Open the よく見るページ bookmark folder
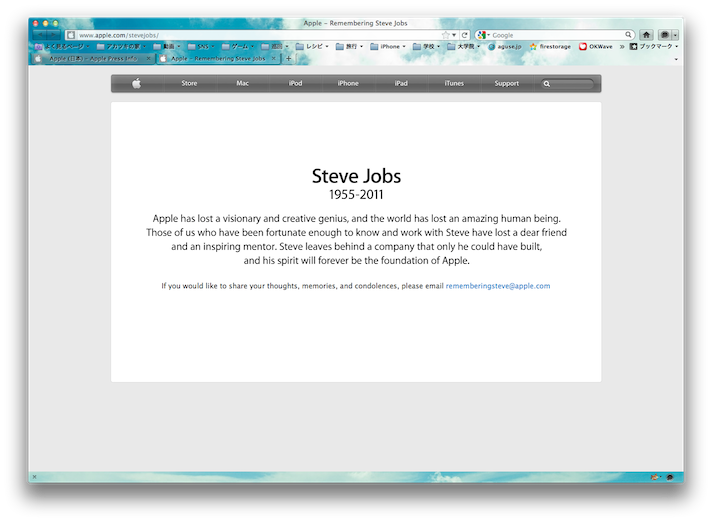The width and height of the screenshot is (712, 522). (x=62, y=46)
